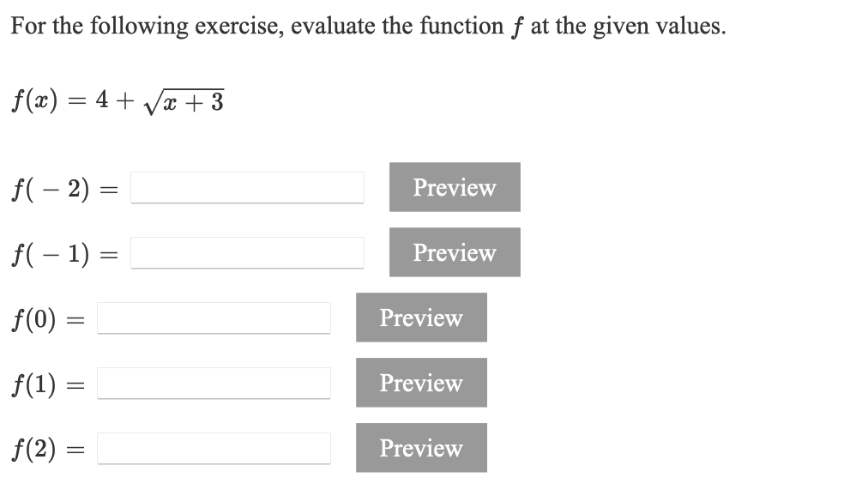Click the Preview button next to f(0)

click(420, 318)
